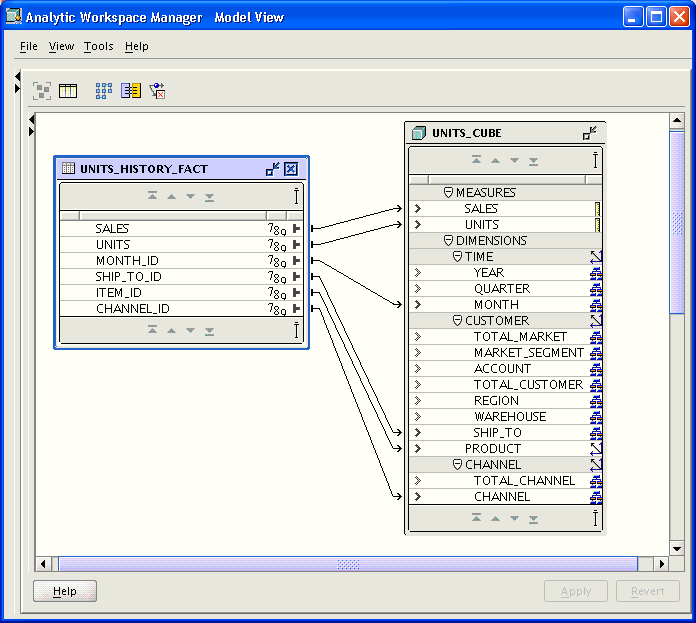Click the number type icon of ITEM_ID column
The width and height of the screenshot is (696, 623).
point(277,293)
